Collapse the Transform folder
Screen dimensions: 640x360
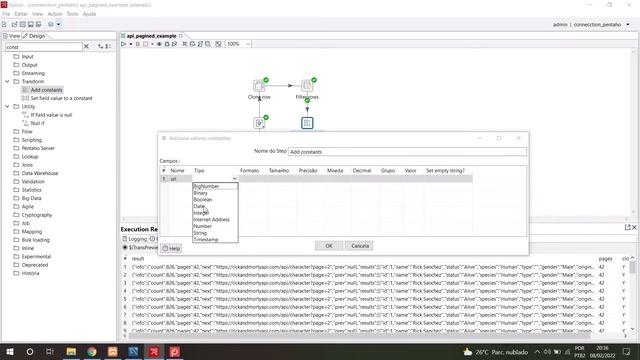[7, 82]
